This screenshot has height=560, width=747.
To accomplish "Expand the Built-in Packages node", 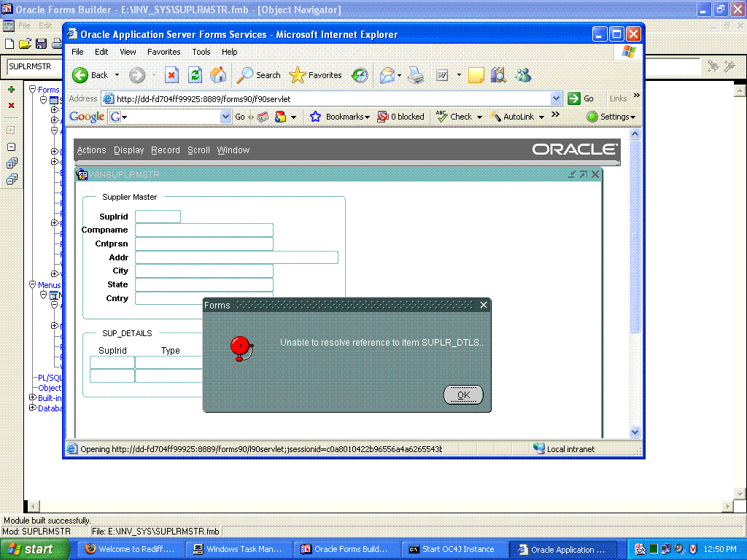I will click(33, 397).
